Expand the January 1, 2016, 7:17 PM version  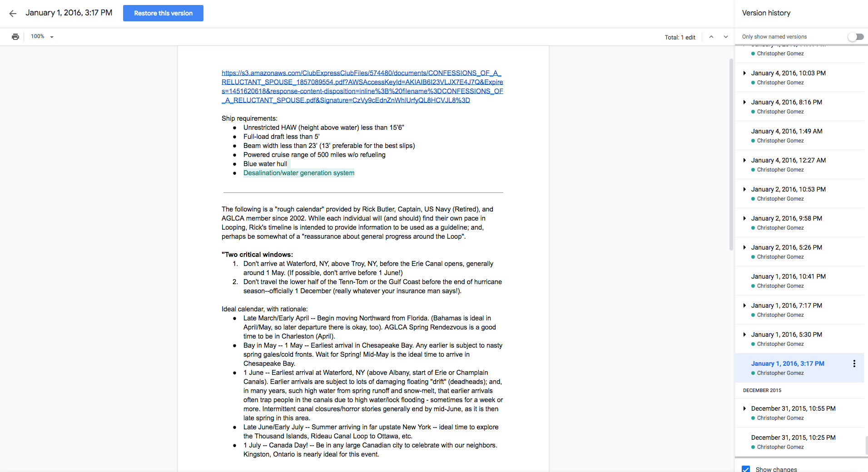click(x=744, y=305)
